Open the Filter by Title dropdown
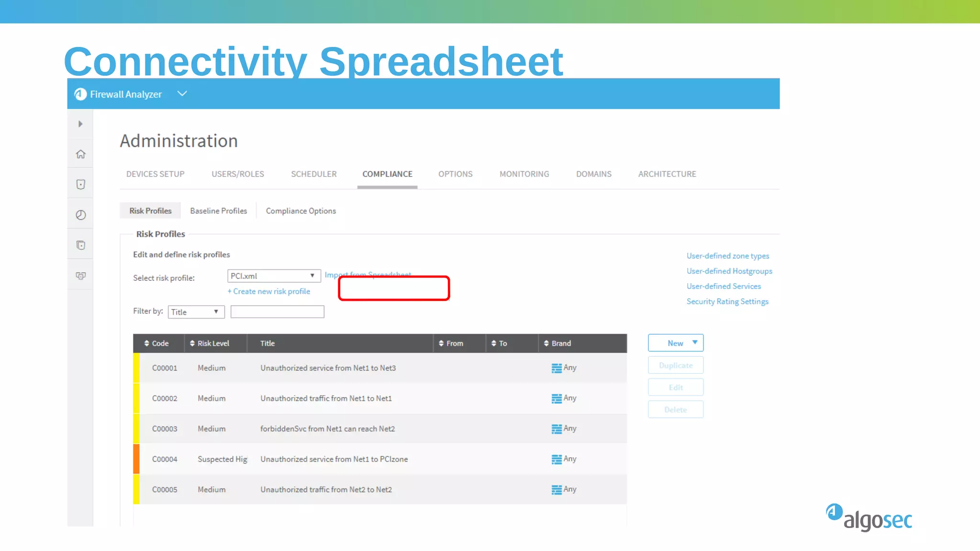This screenshot has height=551, width=980. 196,312
